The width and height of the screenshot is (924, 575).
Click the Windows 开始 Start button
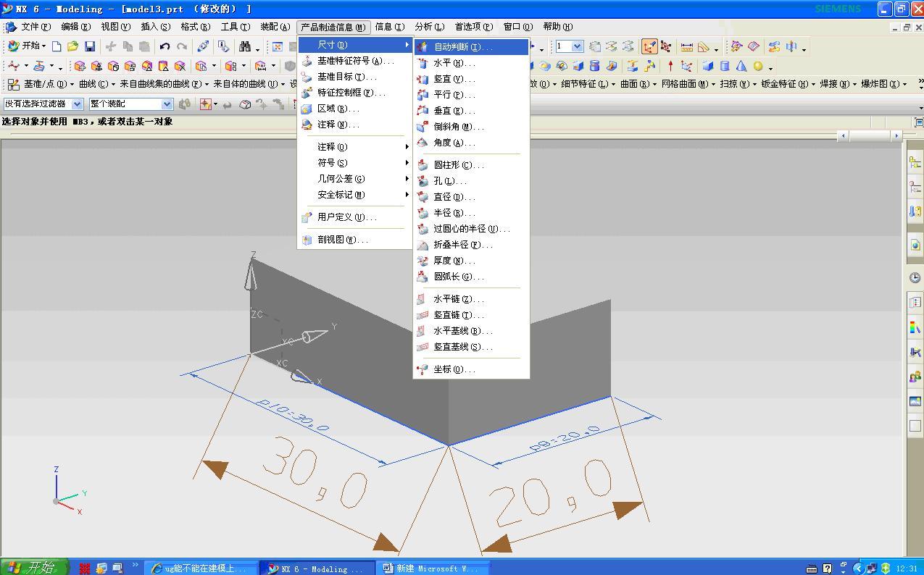point(34,568)
